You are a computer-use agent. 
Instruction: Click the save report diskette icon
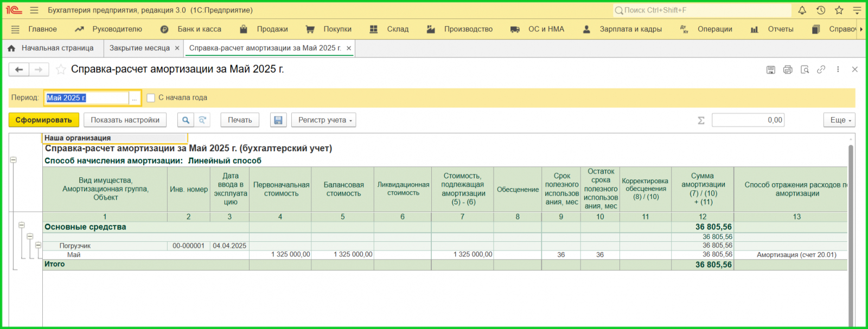click(770, 69)
